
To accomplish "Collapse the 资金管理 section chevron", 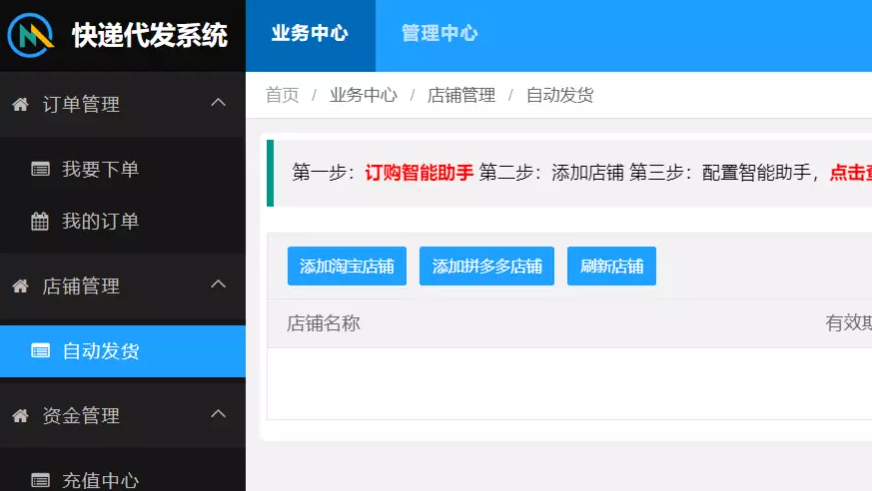I will [218, 415].
